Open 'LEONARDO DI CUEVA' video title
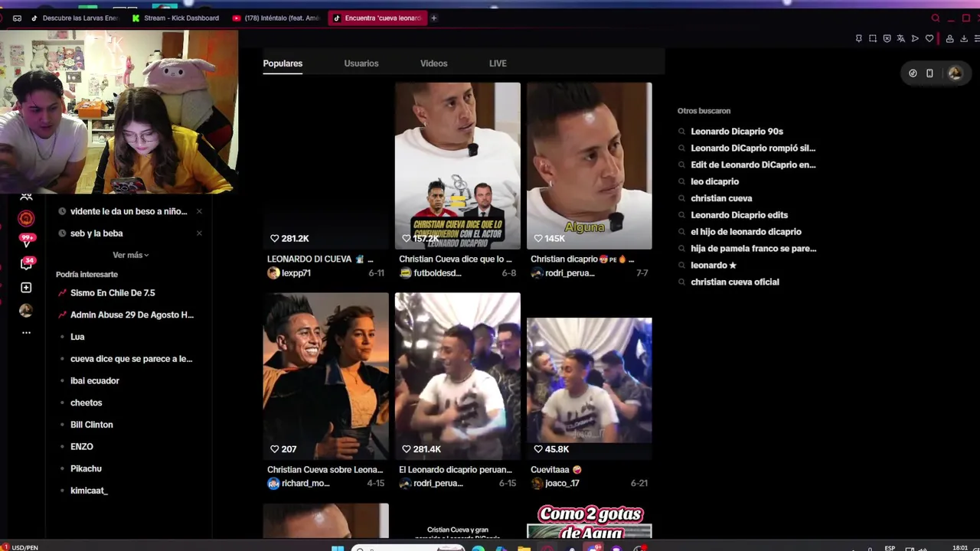 (320, 259)
